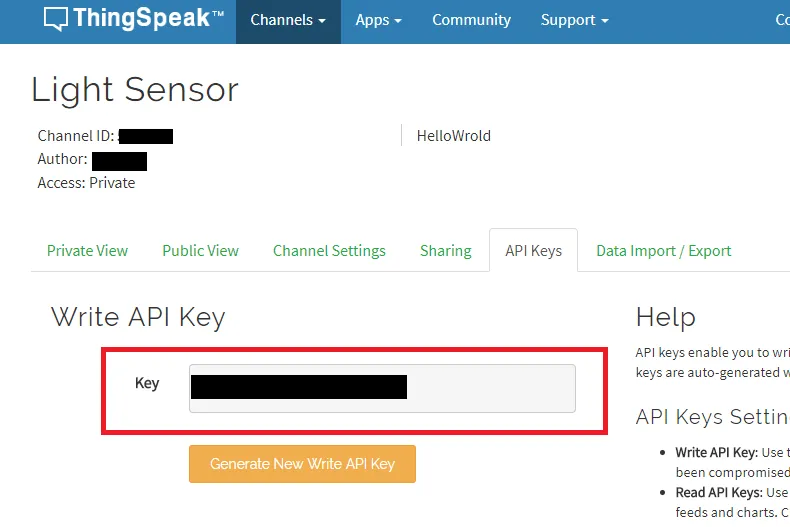Click the redacted Channel ID value

coord(145,136)
